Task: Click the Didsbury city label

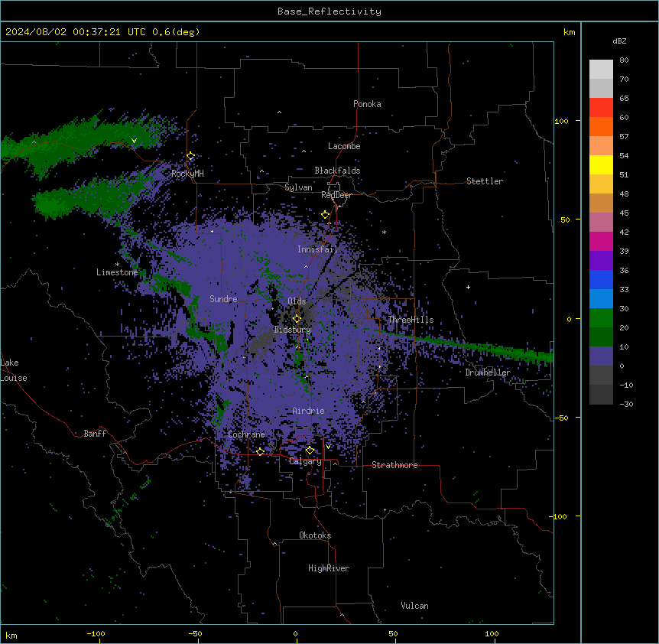Action: point(293,330)
